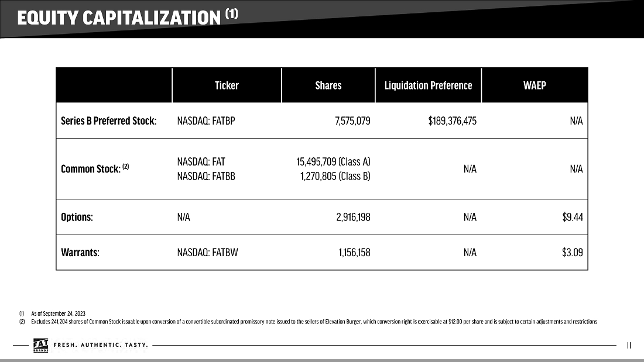Select the Shares column header
644x362 pixels.
coord(328,85)
